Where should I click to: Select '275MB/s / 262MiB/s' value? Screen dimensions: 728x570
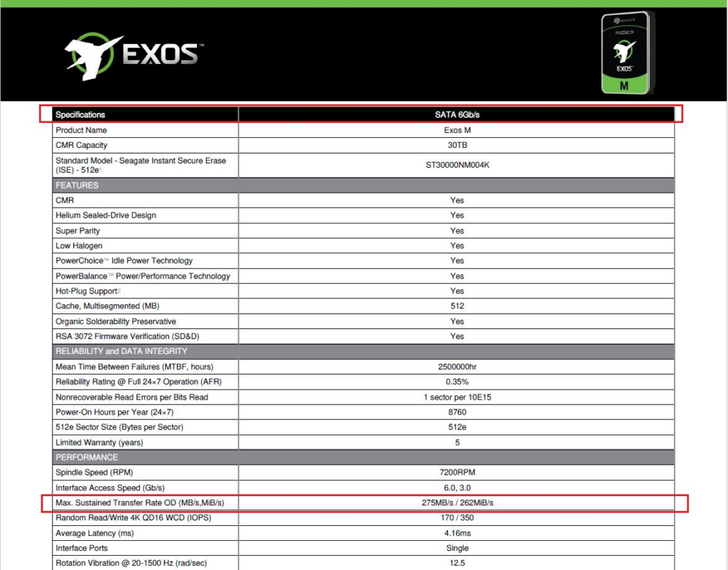click(457, 502)
